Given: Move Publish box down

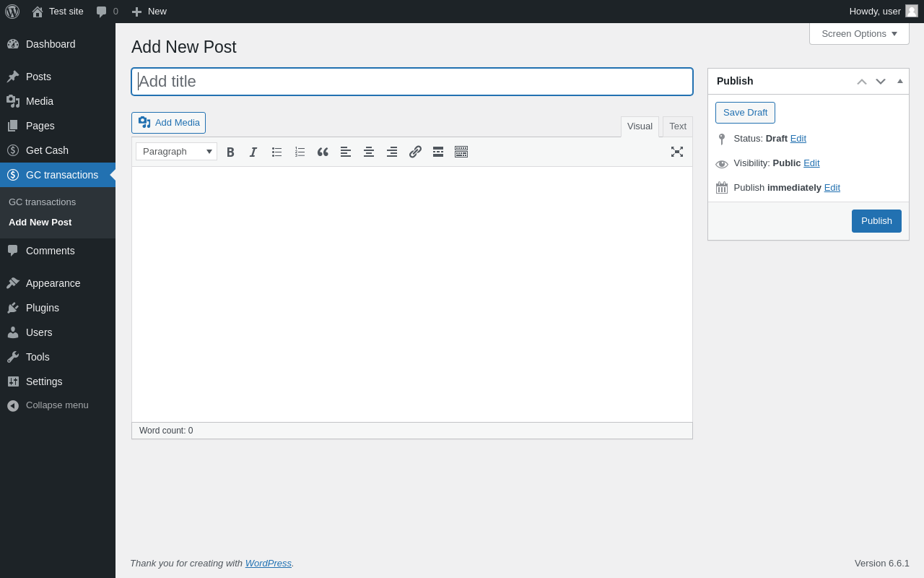Looking at the screenshot, I should click(x=881, y=82).
